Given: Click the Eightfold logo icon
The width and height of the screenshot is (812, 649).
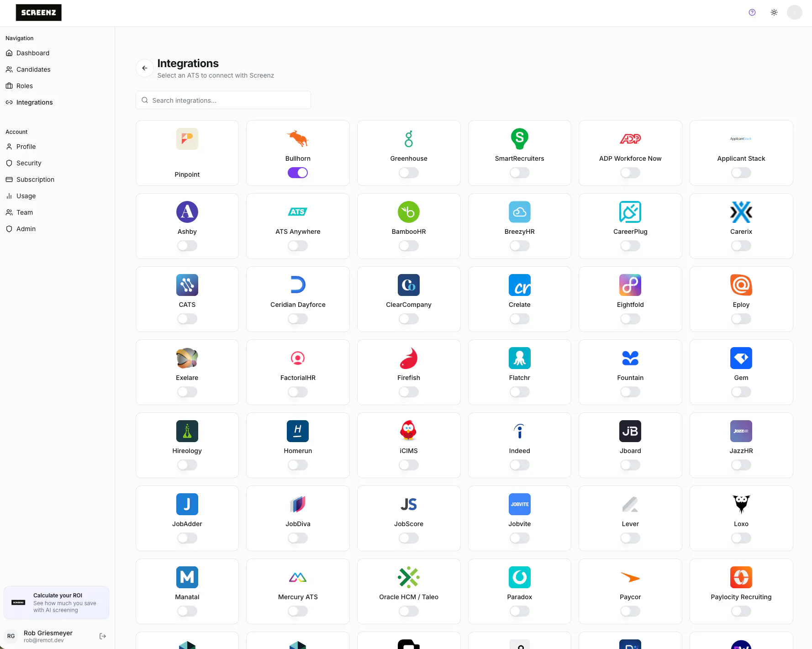Looking at the screenshot, I should coord(630,285).
